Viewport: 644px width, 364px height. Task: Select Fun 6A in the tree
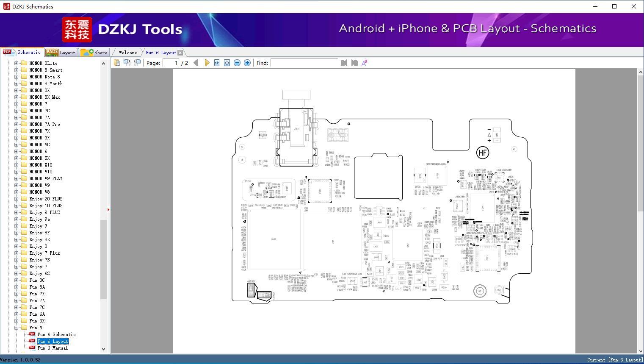pos(37,314)
